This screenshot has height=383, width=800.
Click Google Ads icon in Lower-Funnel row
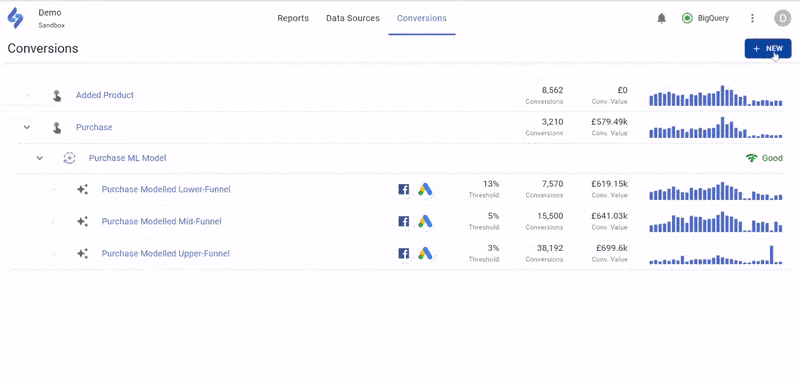[x=425, y=190]
